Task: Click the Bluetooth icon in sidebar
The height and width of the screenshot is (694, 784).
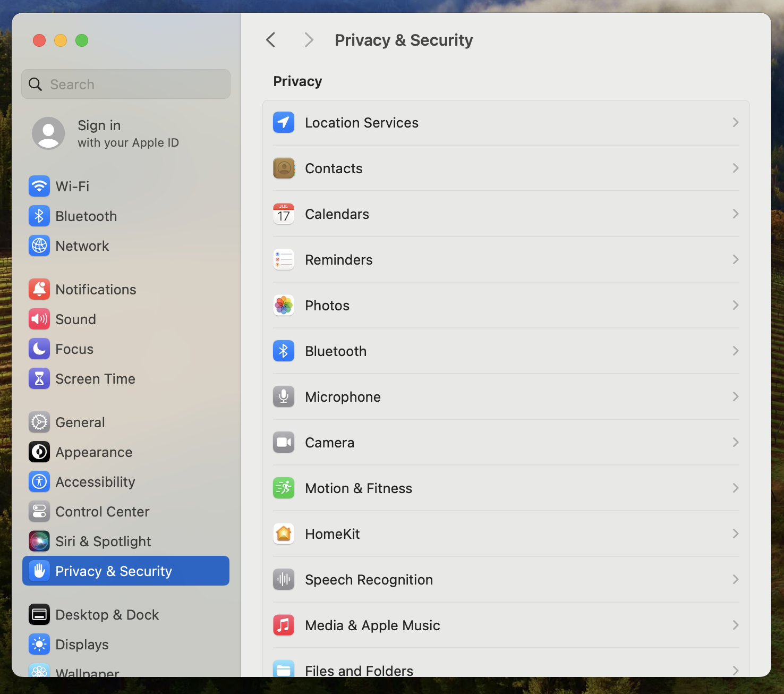Action: [x=39, y=216]
